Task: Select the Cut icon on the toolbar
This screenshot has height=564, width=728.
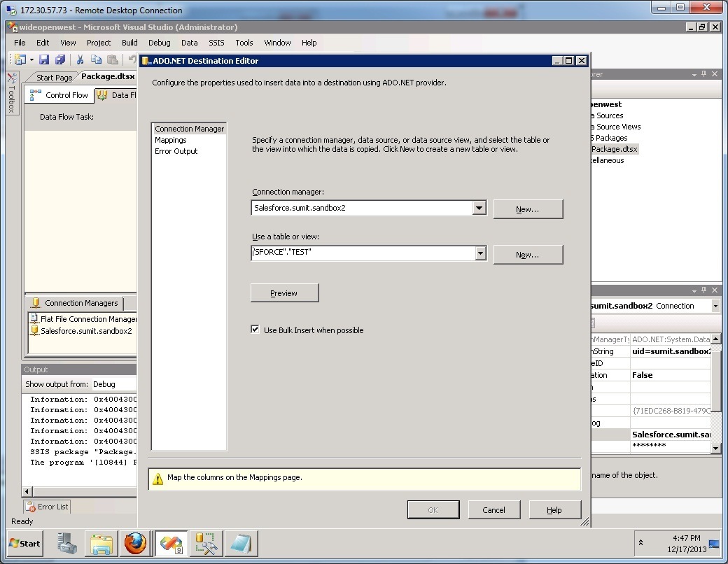Action: (80, 59)
